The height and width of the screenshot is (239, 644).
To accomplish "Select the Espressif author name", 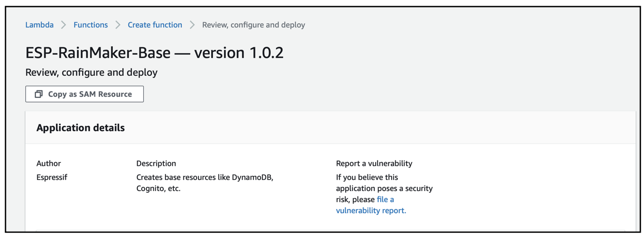I will pyautogui.click(x=52, y=177).
